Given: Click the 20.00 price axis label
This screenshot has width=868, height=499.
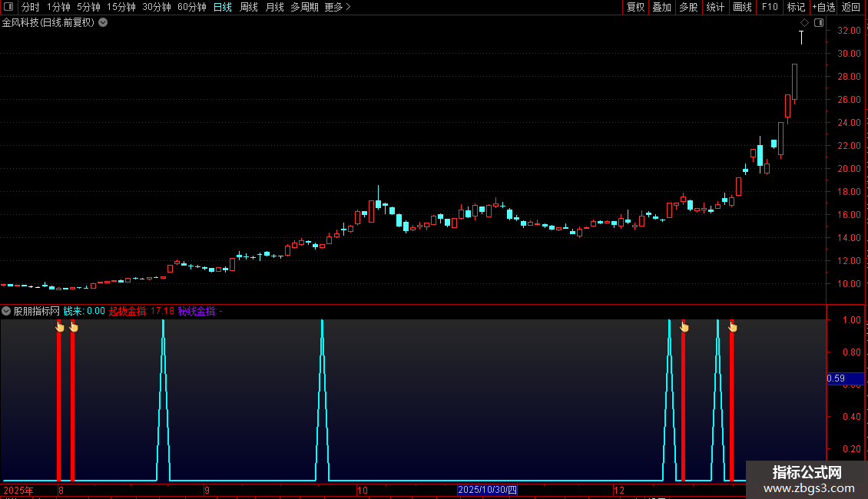Looking at the screenshot, I should tap(849, 169).
